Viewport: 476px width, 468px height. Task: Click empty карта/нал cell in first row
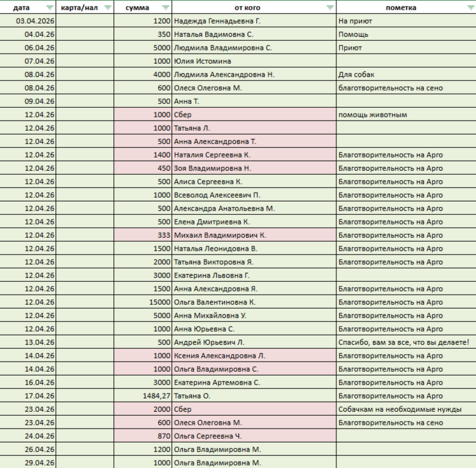coord(85,21)
